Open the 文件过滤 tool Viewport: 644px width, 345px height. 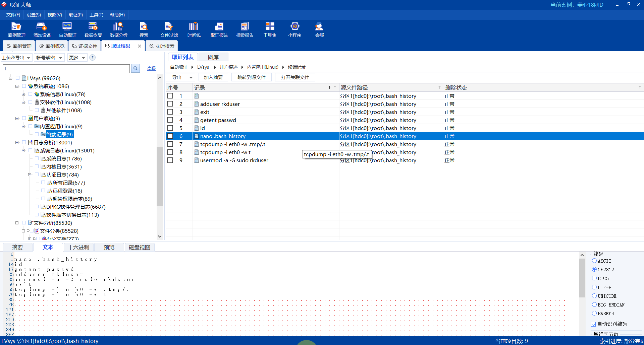169,29
